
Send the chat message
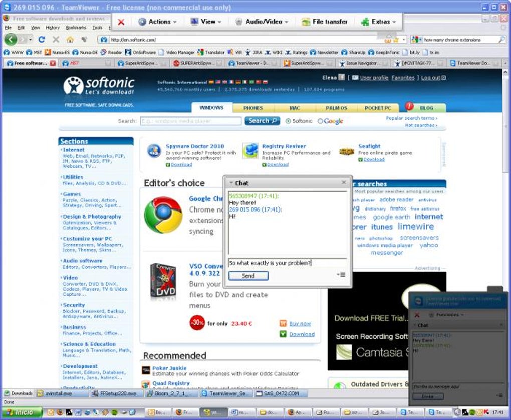pyautogui.click(x=248, y=276)
